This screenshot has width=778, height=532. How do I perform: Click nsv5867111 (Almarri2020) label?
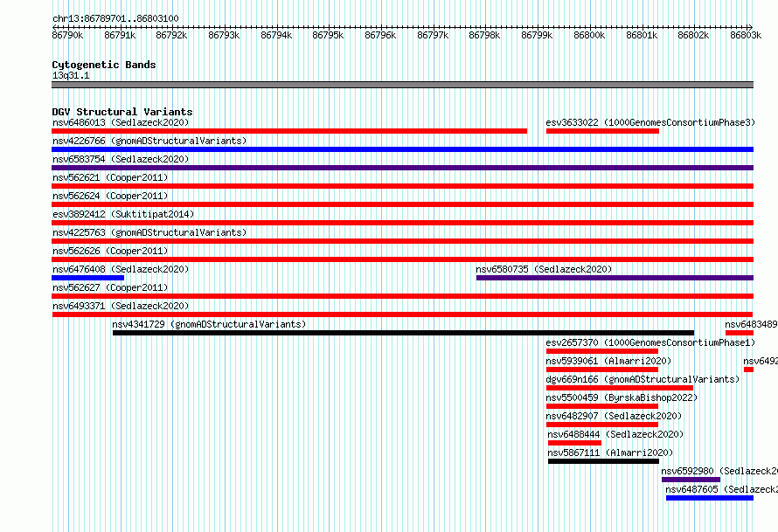tap(610, 453)
